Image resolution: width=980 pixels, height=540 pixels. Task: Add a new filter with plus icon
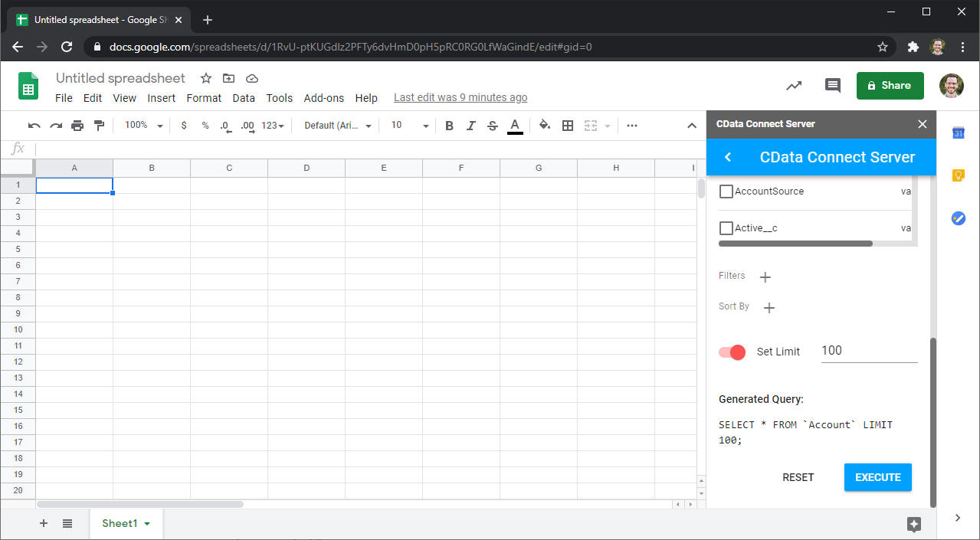[x=765, y=277]
